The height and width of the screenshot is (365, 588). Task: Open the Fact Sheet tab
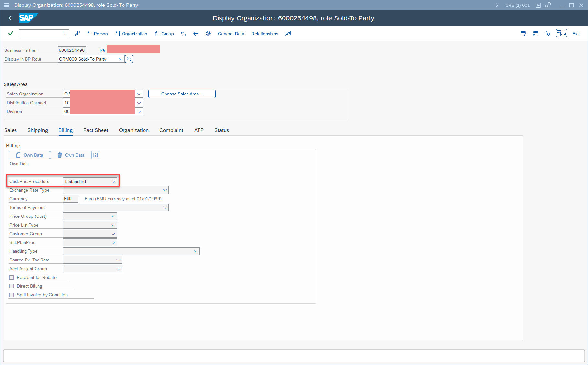pyautogui.click(x=96, y=130)
